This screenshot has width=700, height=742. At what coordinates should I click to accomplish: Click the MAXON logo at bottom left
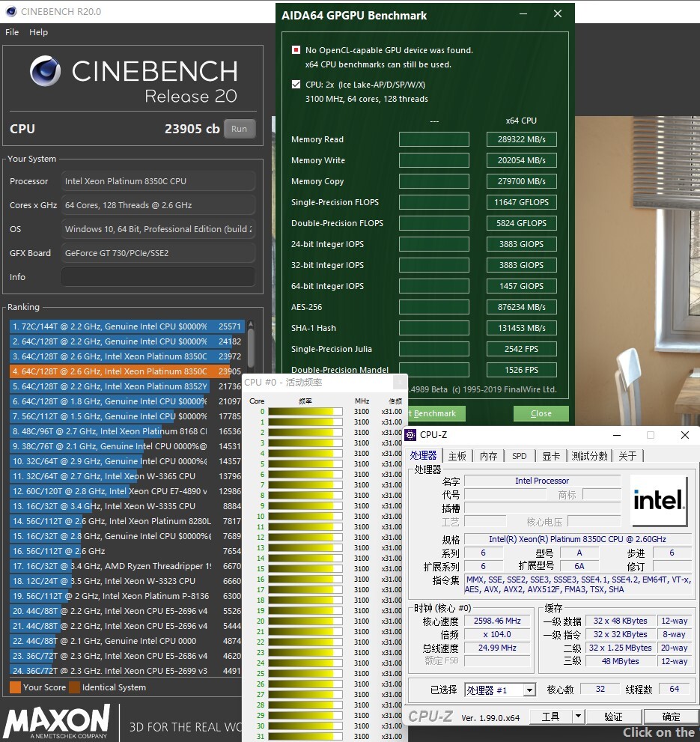coord(57,723)
